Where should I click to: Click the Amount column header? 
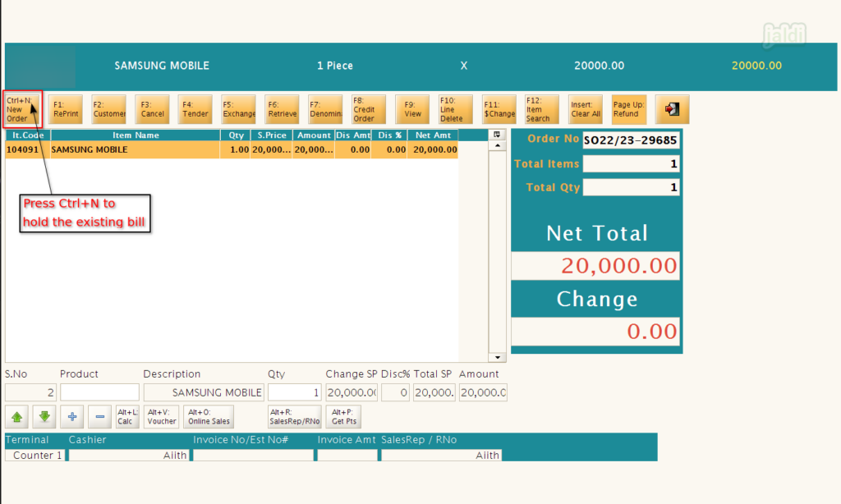pyautogui.click(x=314, y=135)
